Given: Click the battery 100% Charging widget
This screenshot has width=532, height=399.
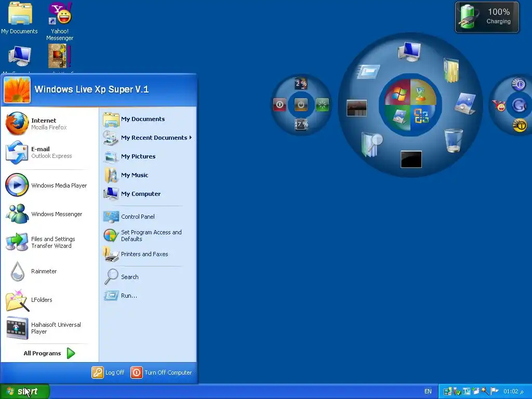Looking at the screenshot, I should [487, 17].
